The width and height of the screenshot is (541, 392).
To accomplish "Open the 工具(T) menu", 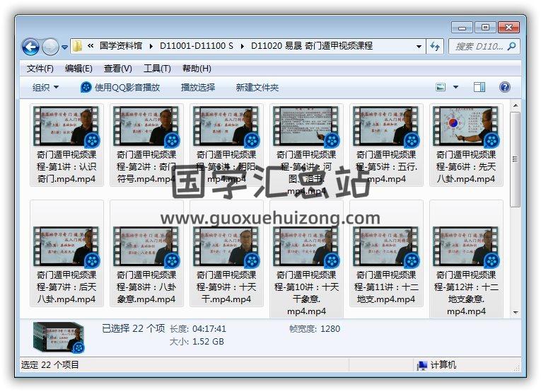I will click(x=157, y=69).
